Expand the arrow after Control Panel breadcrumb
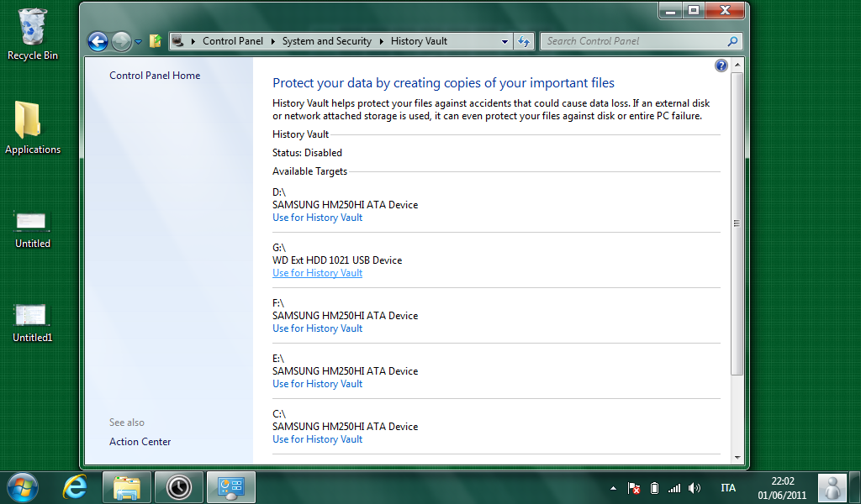This screenshot has width=861, height=504. pyautogui.click(x=273, y=41)
